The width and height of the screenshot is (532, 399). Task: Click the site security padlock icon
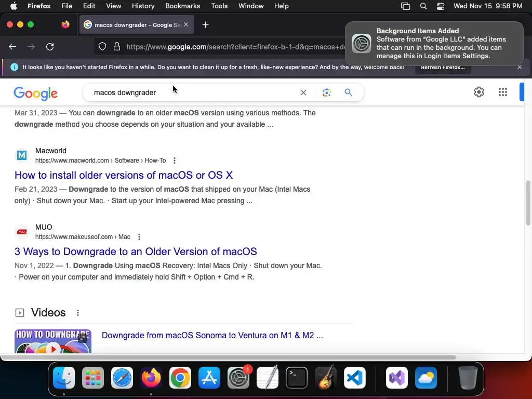click(x=117, y=46)
